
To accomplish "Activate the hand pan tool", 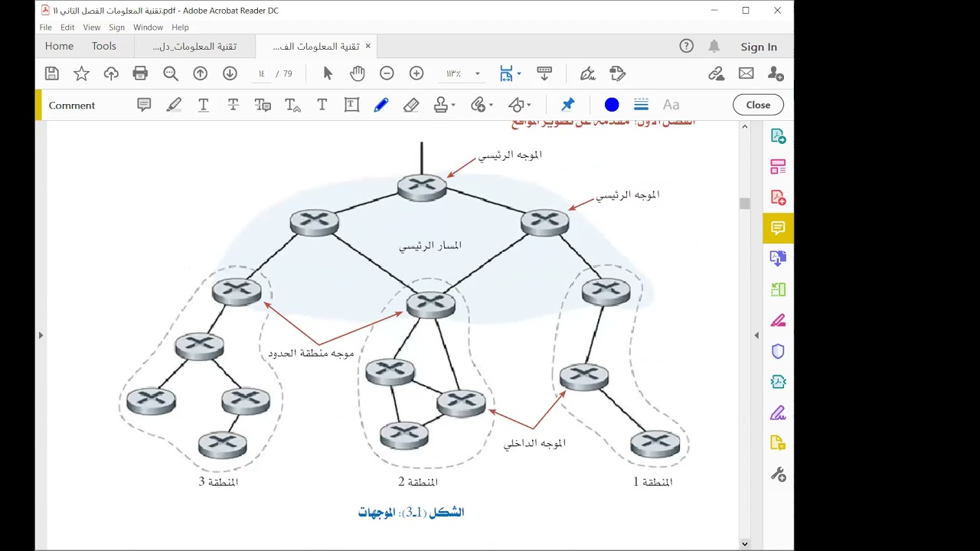I will [358, 73].
